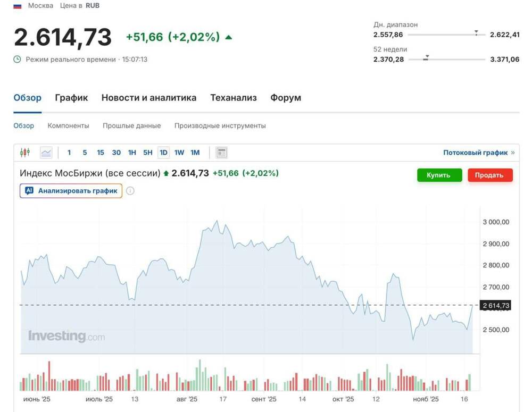Click the Анализировать график AI button

pyautogui.click(x=71, y=191)
